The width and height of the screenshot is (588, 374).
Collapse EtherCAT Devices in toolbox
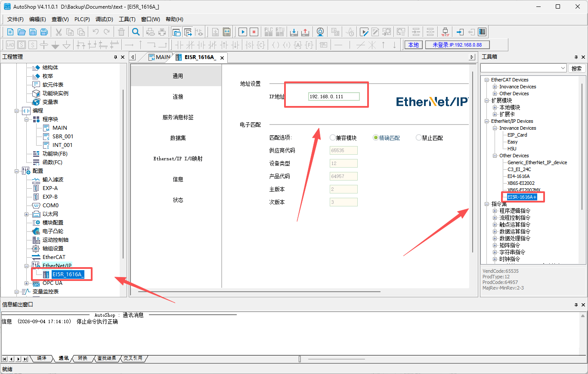pos(487,80)
